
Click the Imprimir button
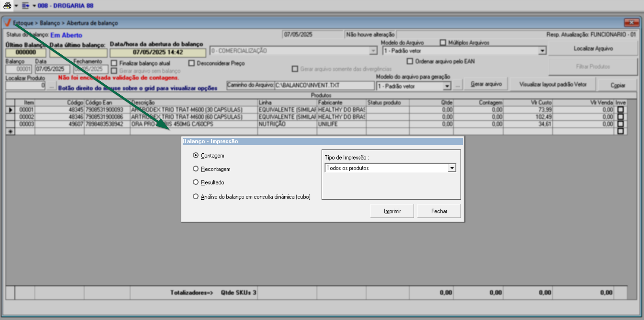(x=392, y=211)
